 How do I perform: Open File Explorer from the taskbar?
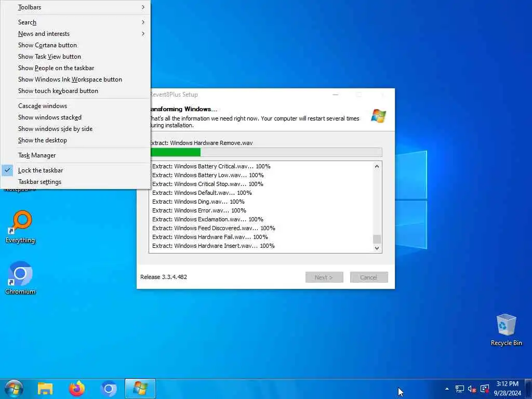[45, 389]
